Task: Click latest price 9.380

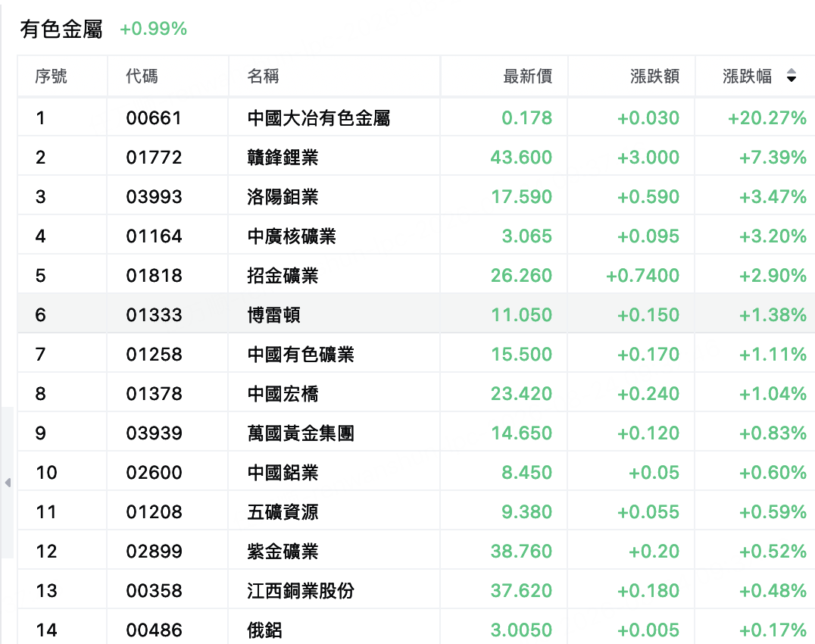Action: [x=526, y=512]
